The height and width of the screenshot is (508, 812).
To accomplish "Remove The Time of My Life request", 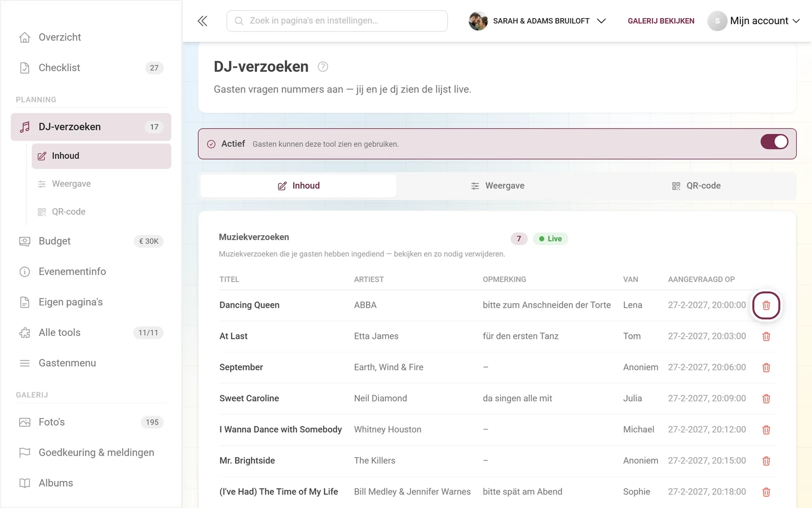I will [766, 492].
